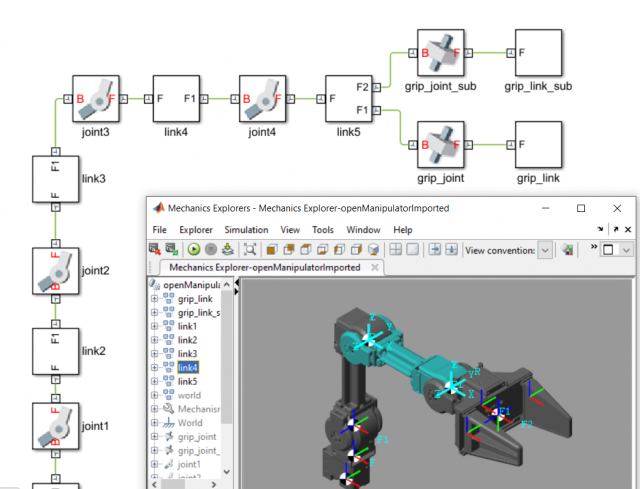This screenshot has height=489, width=640.
Task: Open the Tools menu
Action: tap(323, 230)
